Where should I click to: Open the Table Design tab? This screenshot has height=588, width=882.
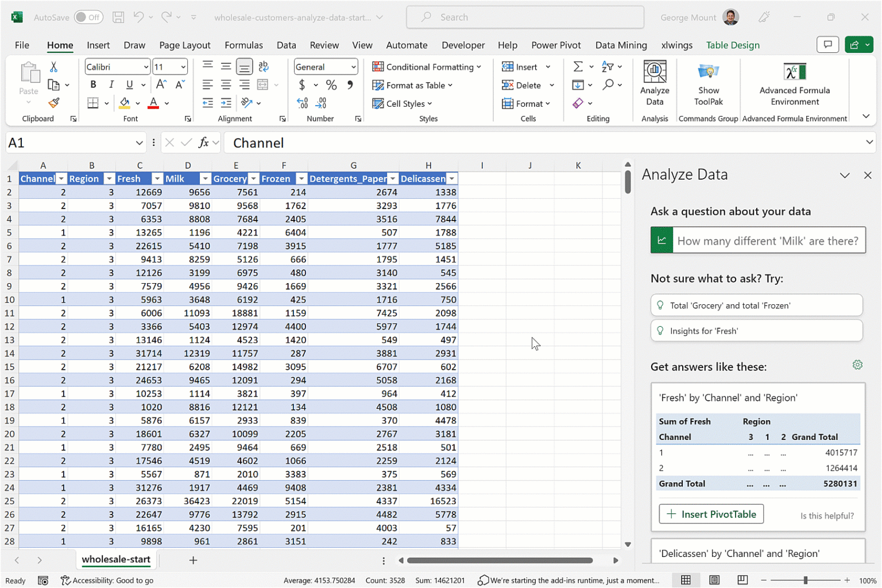(732, 45)
